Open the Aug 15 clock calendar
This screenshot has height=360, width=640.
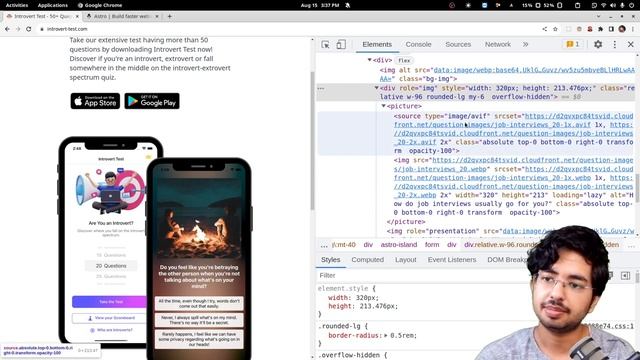[320, 5]
